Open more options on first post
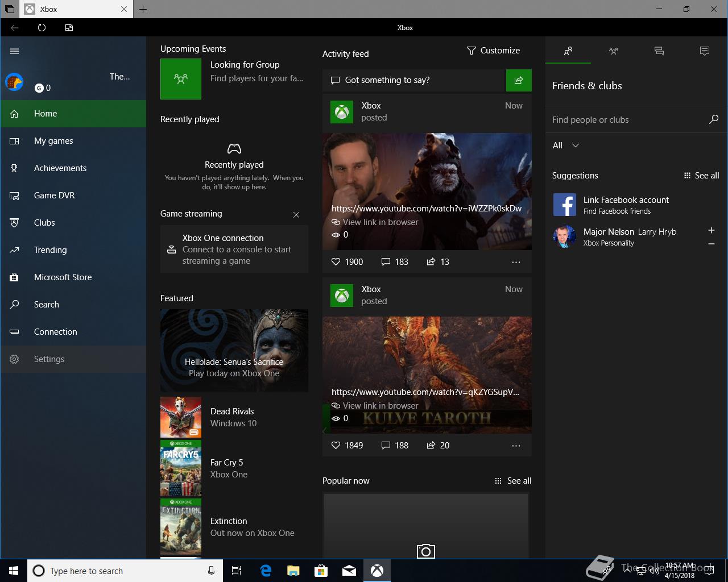 [516, 262]
